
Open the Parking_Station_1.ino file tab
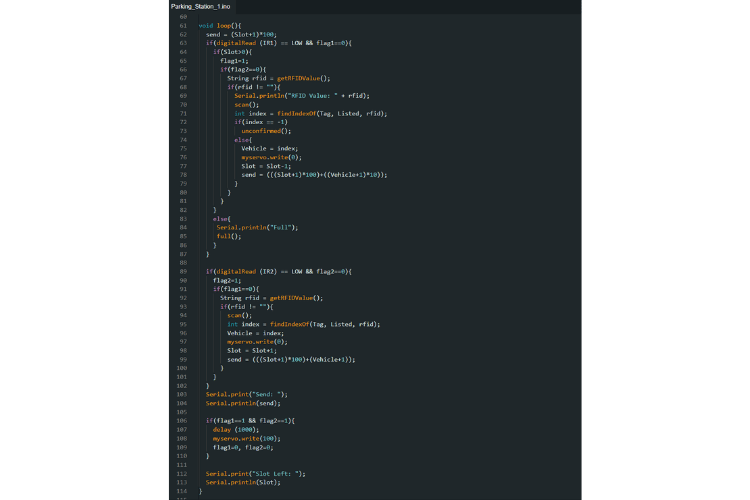[x=200, y=6]
